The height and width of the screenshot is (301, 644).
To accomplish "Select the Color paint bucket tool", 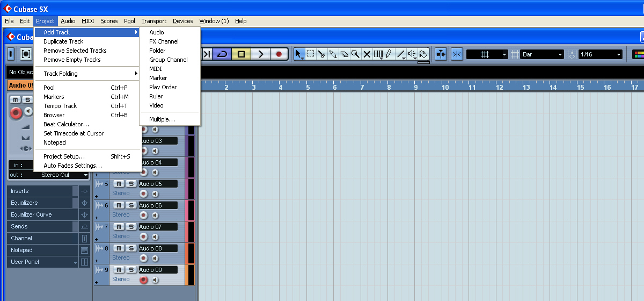I will pos(423,54).
